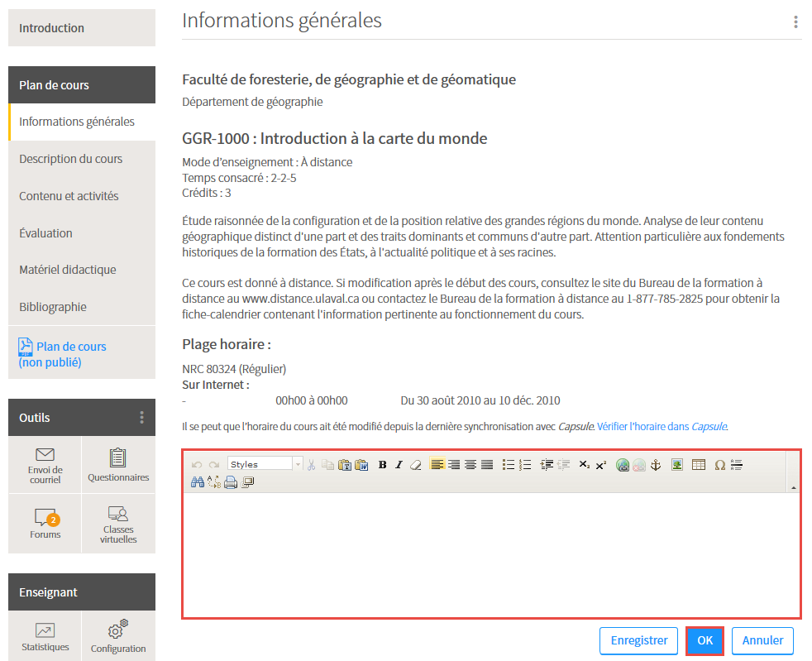This screenshot has height=661, width=812.
Task: Toggle italic formatting
Action: 399,465
